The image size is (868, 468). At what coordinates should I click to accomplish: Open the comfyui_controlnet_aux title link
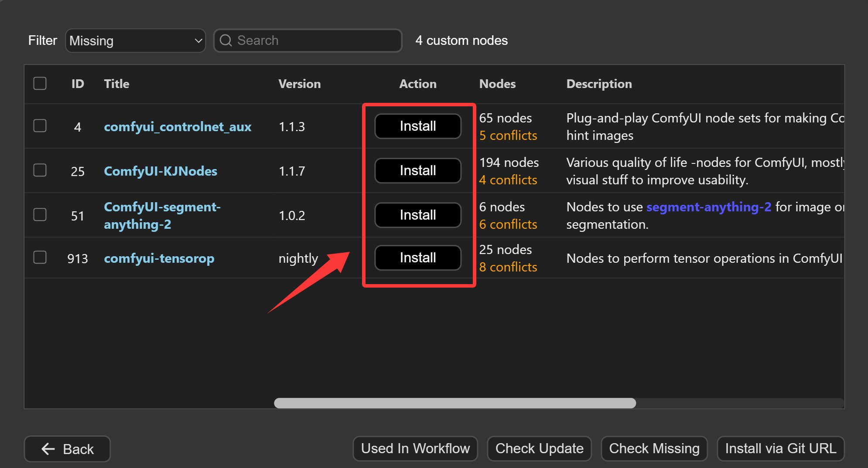[178, 127]
